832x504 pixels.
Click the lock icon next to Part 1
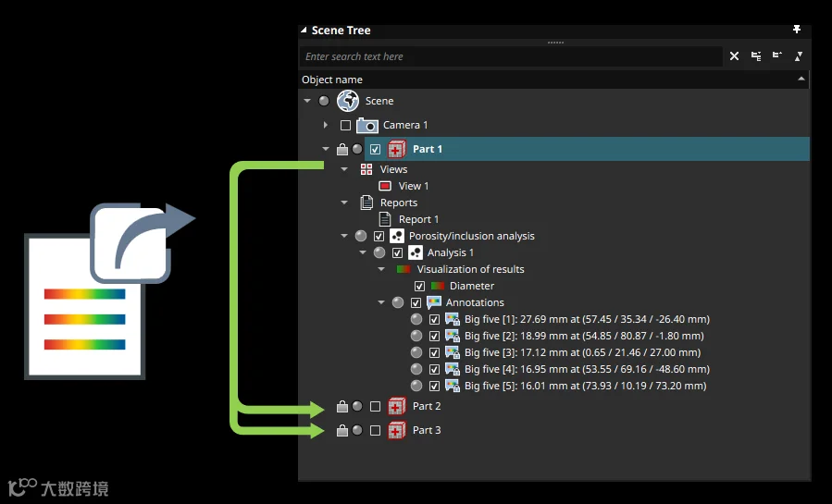(342, 150)
